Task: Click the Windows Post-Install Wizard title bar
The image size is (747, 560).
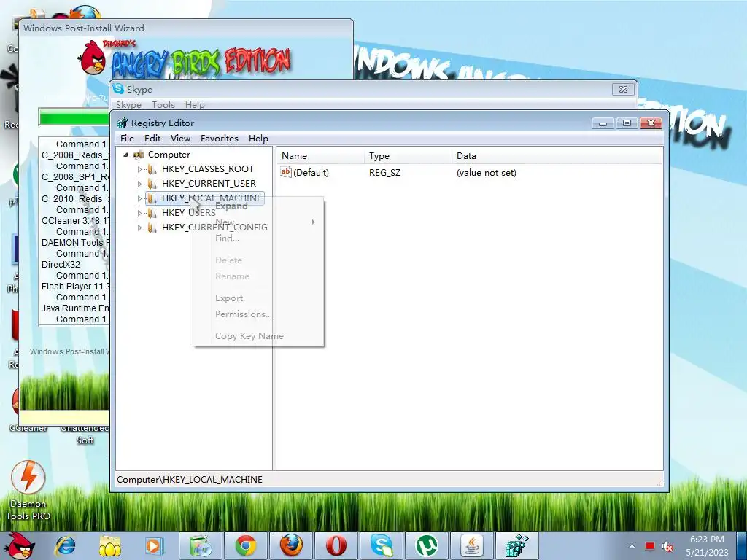Action: tap(186, 28)
